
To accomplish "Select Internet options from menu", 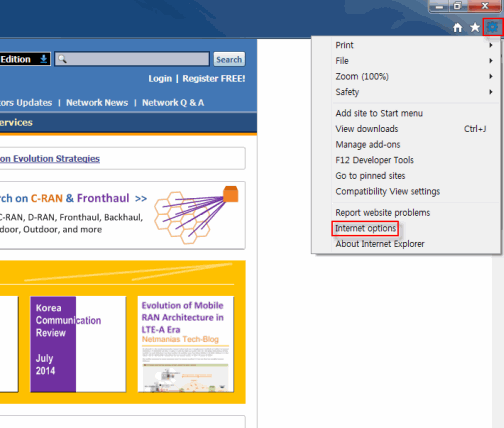I will click(365, 228).
